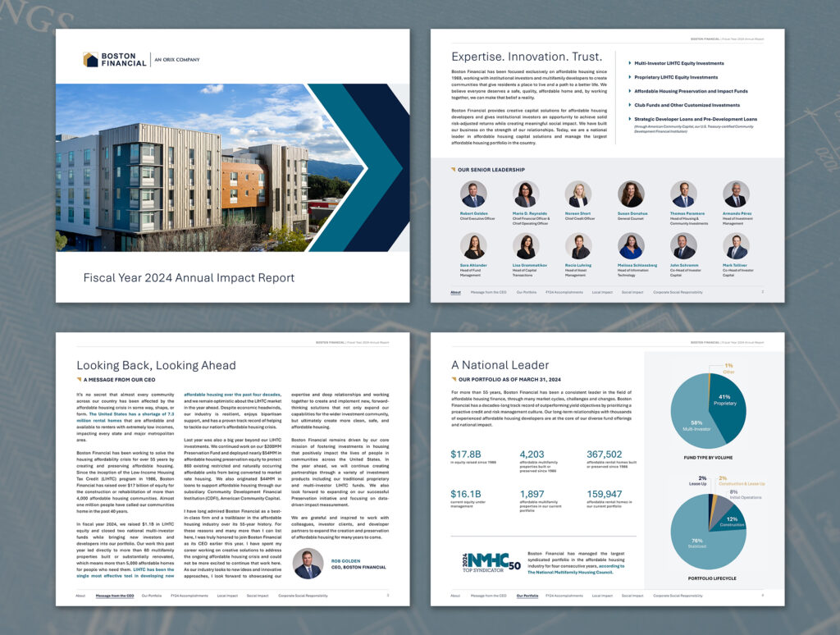Click the $17.8B equity raised figure
The image size is (840, 635).
tap(466, 454)
